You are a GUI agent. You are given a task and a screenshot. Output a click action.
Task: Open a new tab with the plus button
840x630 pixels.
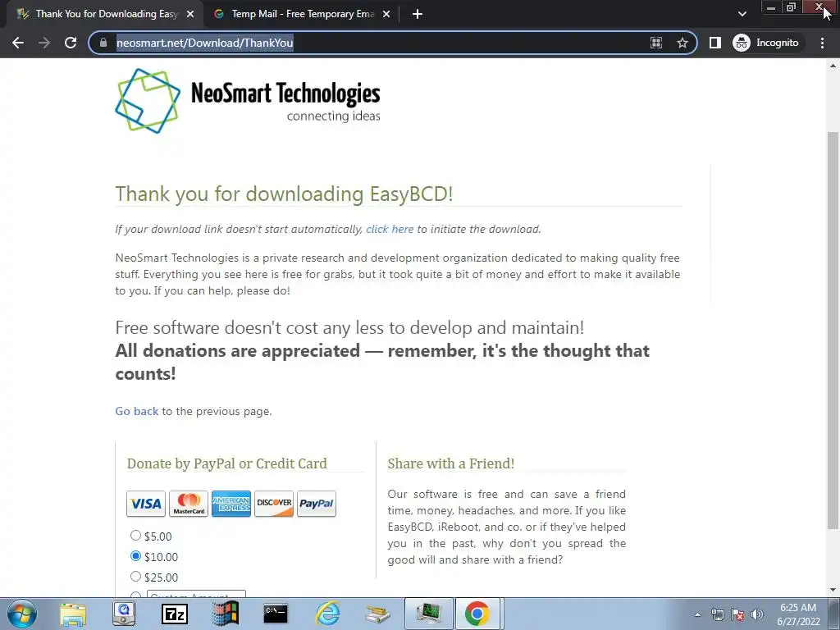click(418, 14)
